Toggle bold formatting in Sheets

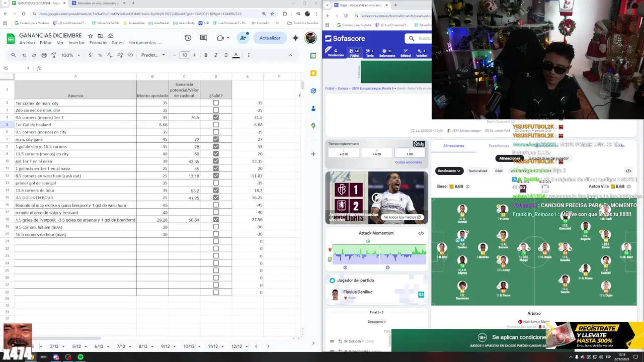pyautogui.click(x=206, y=55)
